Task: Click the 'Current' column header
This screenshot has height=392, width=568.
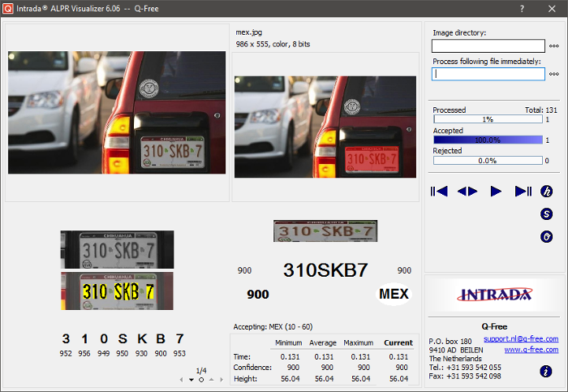Action: pos(398,342)
